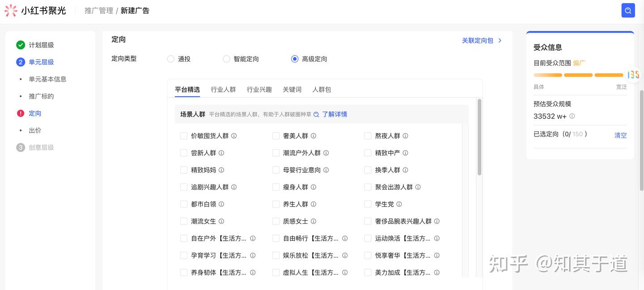This screenshot has width=644, height=290.
Task: Click the green check icon for 计划层级
Action: tap(21, 45)
